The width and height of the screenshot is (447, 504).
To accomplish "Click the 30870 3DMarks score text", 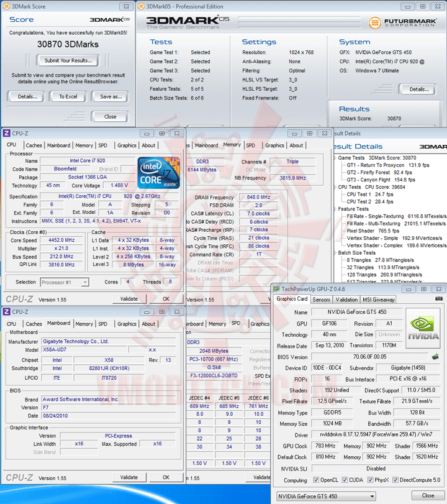I will click(x=68, y=44).
